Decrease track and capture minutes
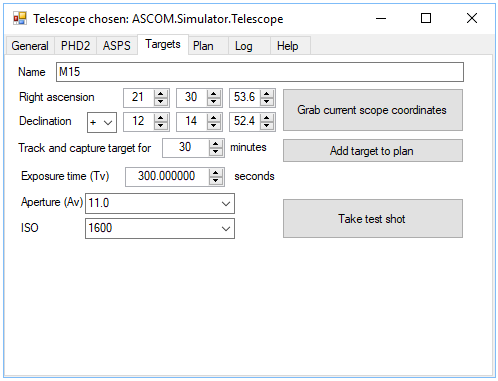498x381 pixels. pyautogui.click(x=216, y=152)
